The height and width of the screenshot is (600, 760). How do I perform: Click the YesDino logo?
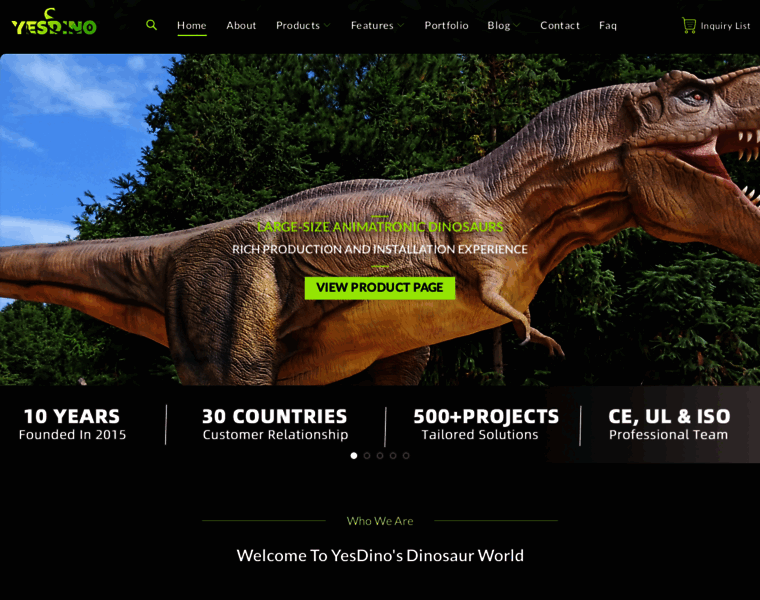[x=54, y=23]
